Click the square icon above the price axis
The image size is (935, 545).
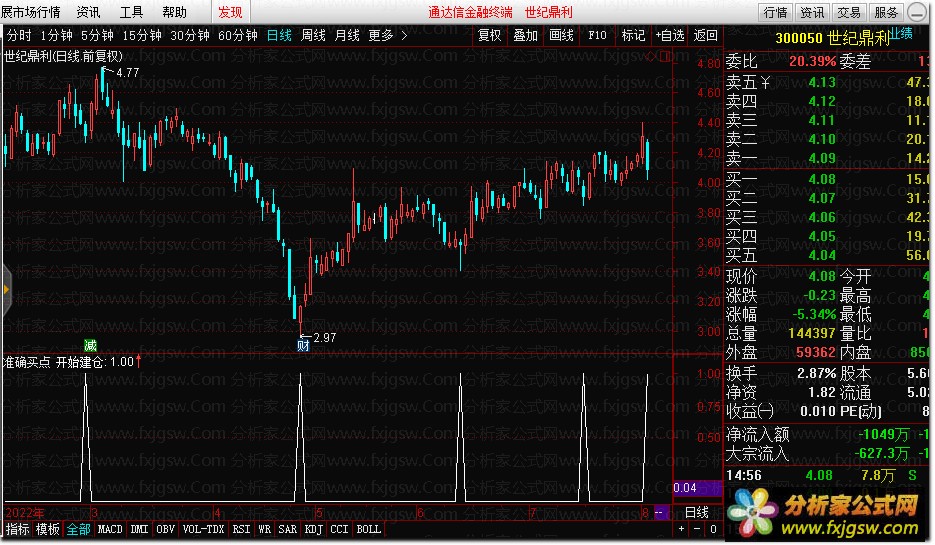665,57
